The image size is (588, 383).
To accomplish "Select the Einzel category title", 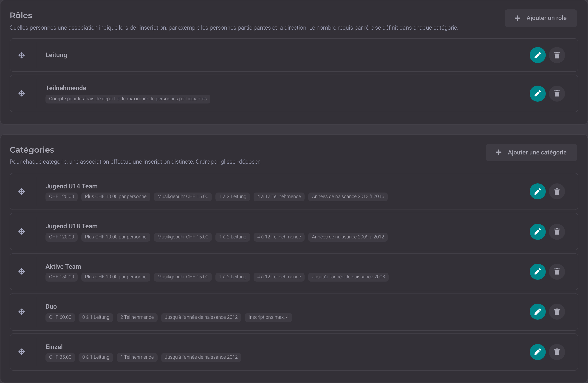I will click(x=54, y=347).
